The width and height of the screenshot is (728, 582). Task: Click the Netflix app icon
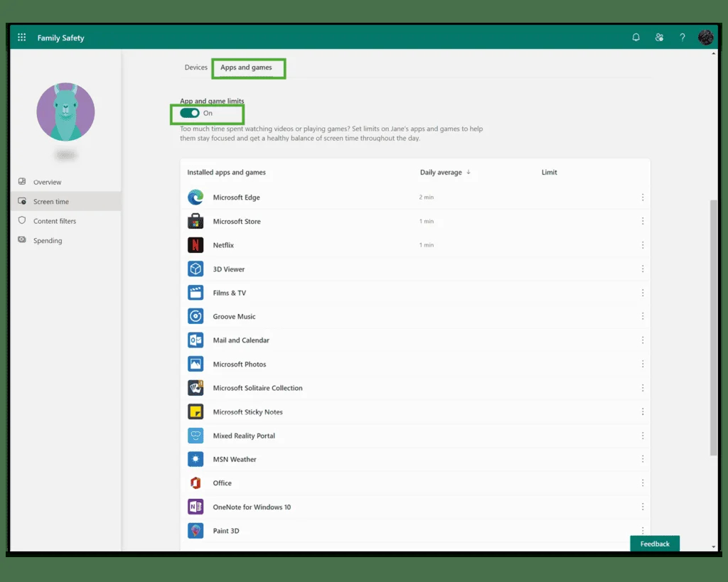point(196,244)
